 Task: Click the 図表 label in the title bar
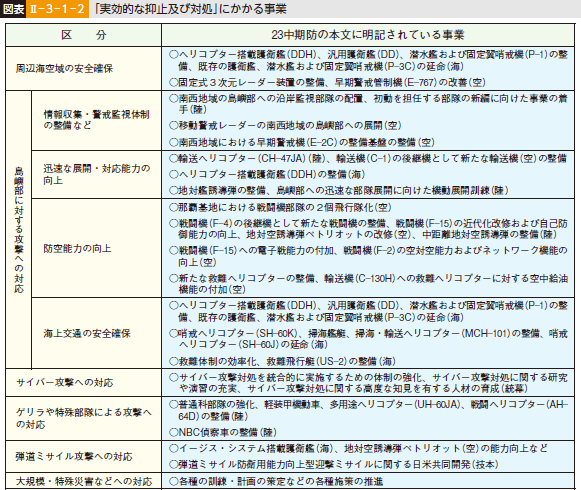pyautogui.click(x=13, y=9)
